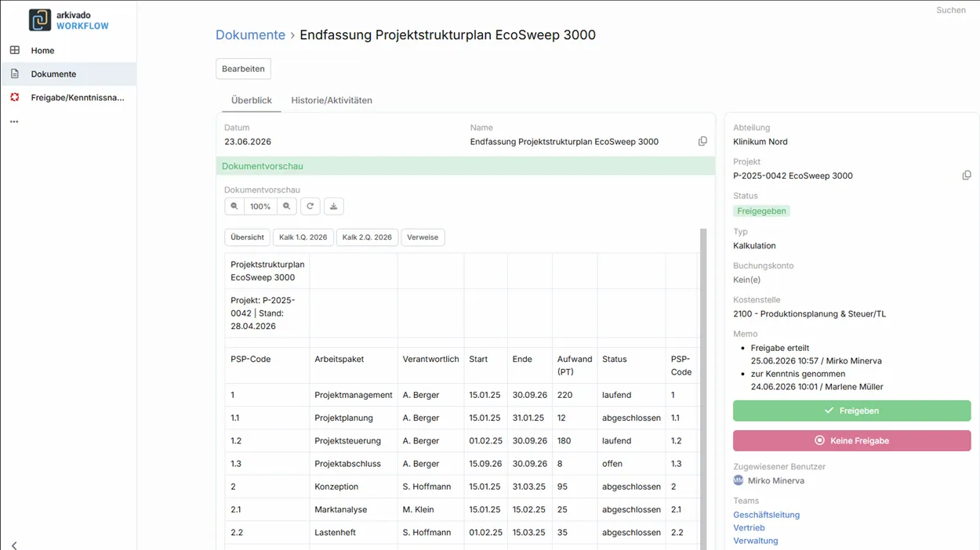This screenshot has width=980, height=550.
Task: Click the 2100 - Produktionsplanung Kostenstelle value
Action: [810, 313]
